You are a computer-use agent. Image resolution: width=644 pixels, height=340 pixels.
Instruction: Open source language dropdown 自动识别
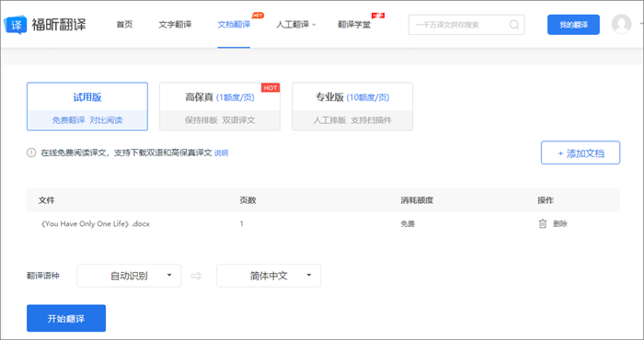pos(129,276)
